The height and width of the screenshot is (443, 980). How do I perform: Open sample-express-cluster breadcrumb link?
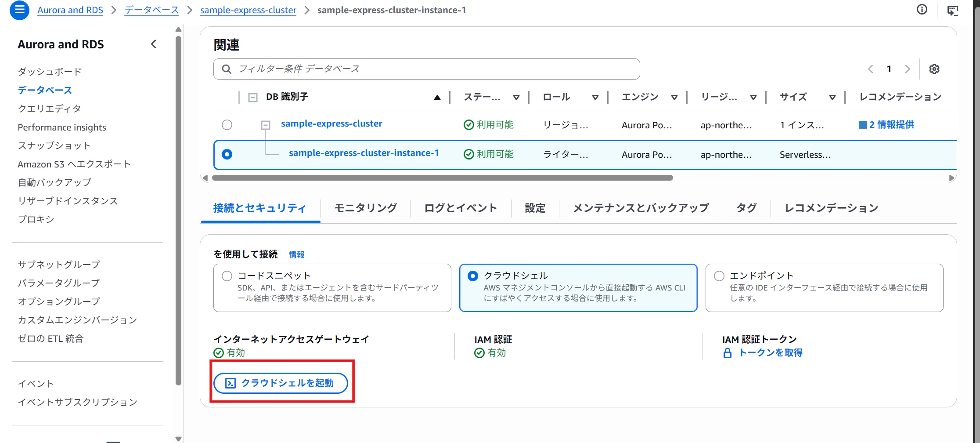coord(248,10)
